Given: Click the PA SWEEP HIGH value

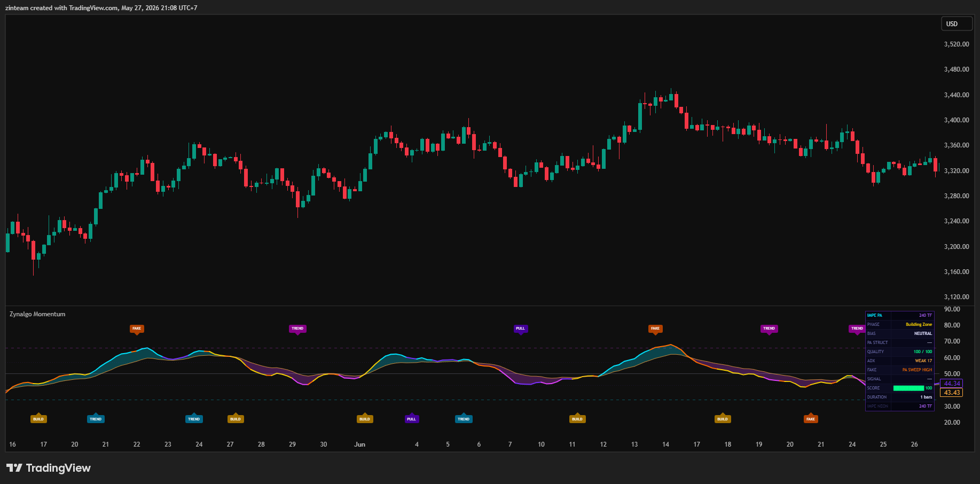Looking at the screenshot, I should click(x=917, y=370).
